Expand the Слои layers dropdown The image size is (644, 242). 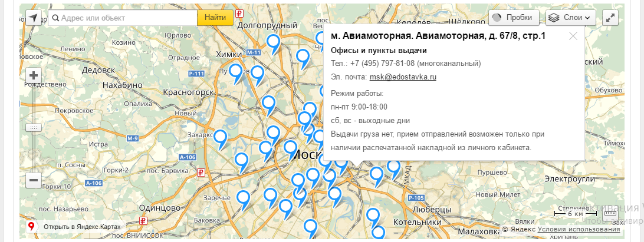coord(571,18)
